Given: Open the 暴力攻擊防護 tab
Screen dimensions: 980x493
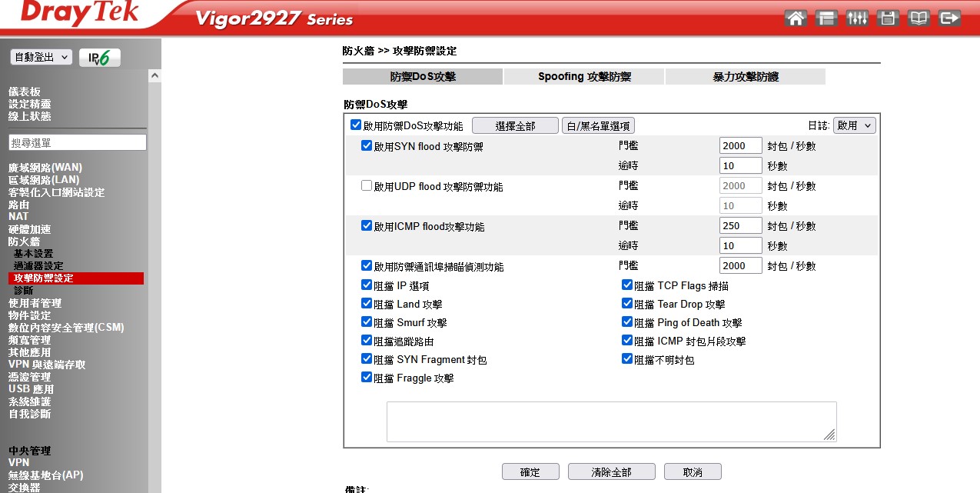Looking at the screenshot, I should (x=745, y=77).
